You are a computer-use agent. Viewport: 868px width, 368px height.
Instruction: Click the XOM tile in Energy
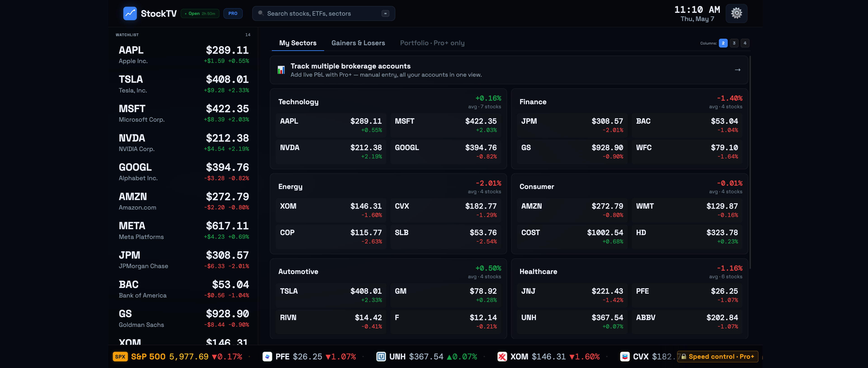tap(331, 210)
